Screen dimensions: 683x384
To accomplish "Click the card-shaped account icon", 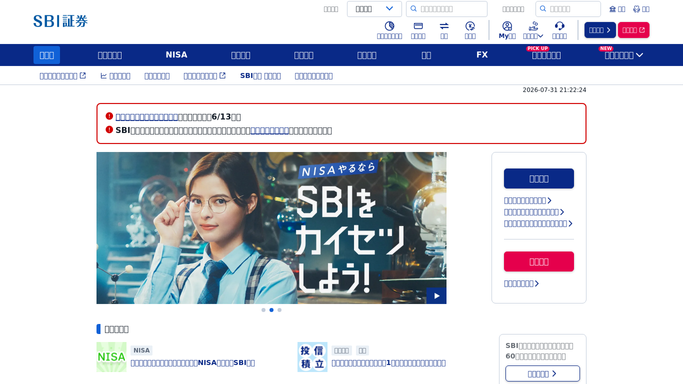I will (418, 26).
